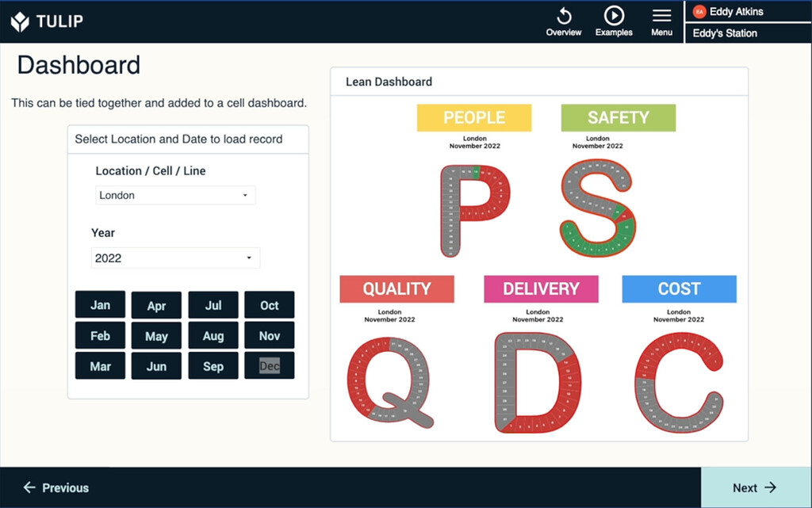This screenshot has width=812, height=508.
Task: Select the Jan month button
Action: click(x=100, y=304)
